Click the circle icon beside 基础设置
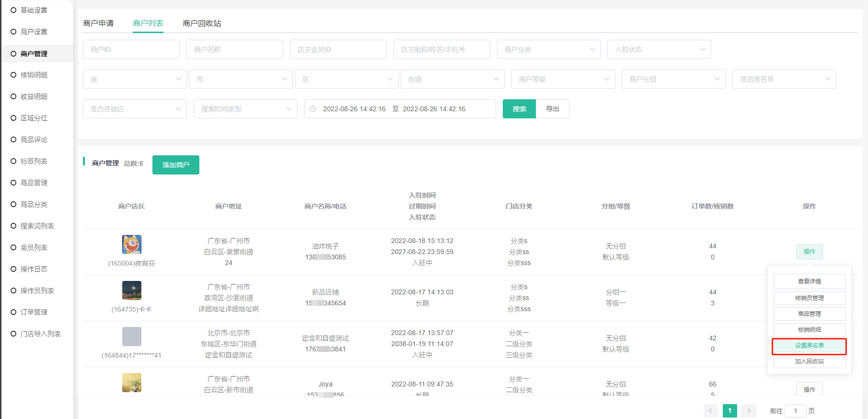 click(13, 10)
